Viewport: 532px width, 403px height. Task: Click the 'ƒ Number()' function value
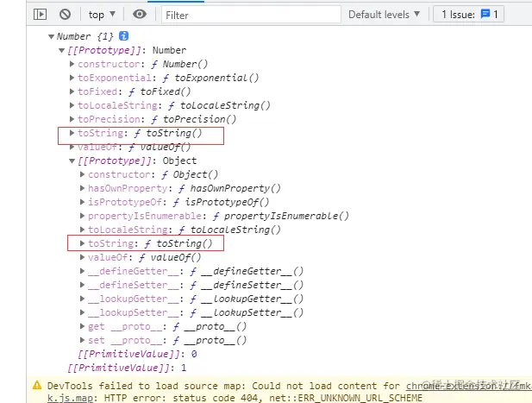click(179, 64)
